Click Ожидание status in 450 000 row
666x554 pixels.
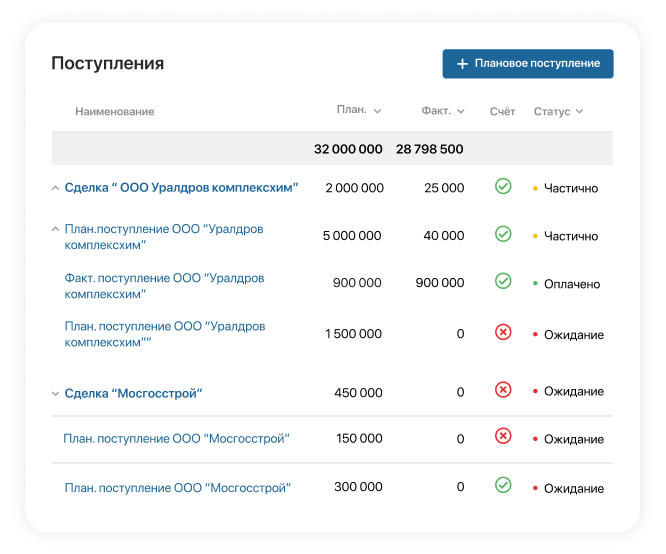tap(574, 391)
